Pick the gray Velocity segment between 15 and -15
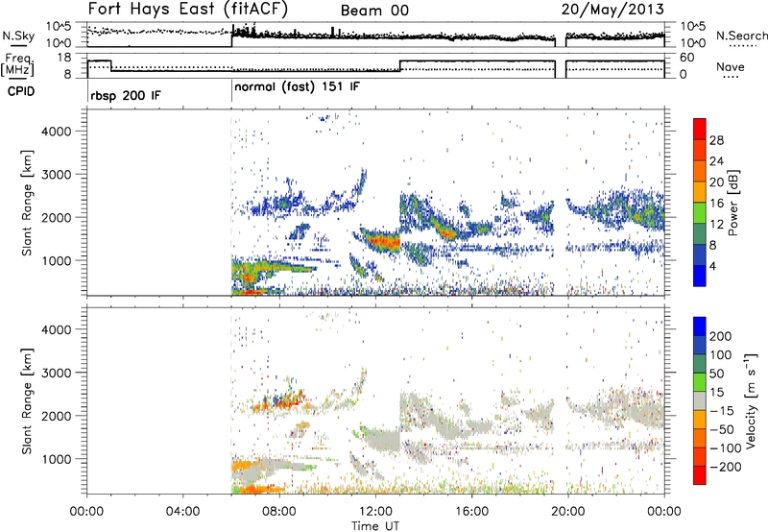Viewport: 768px width, 532px height. coord(700,400)
